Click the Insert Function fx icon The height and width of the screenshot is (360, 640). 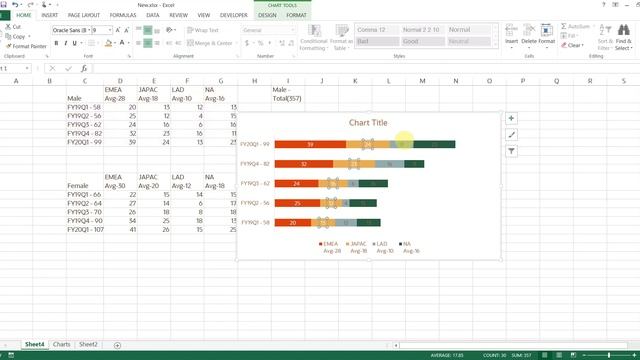coord(84,69)
